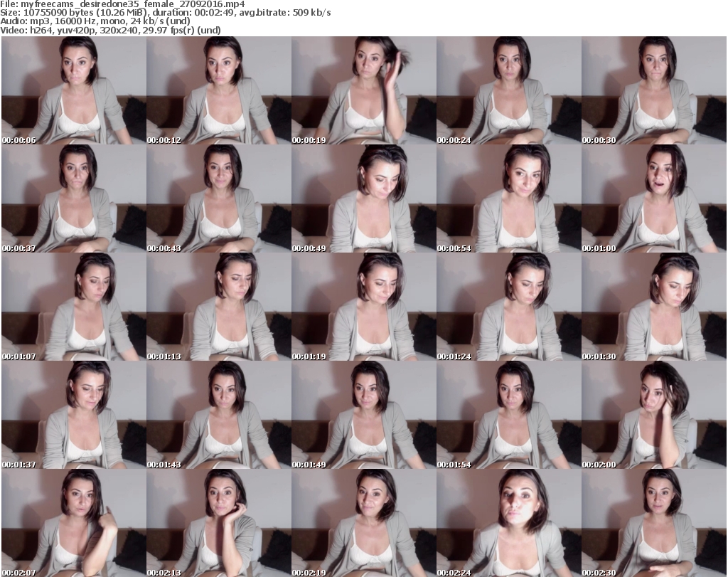The image size is (728, 577).
Task: Select the frame labeled 00:00:12
Action: pyautogui.click(x=218, y=90)
